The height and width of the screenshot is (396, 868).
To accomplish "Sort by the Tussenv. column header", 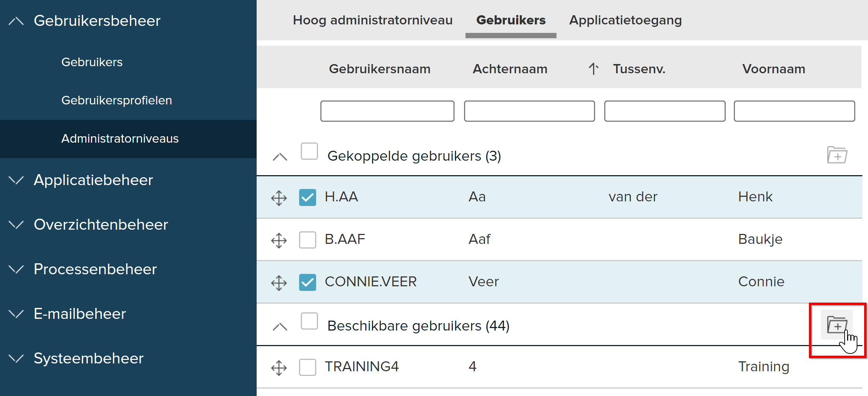I will [x=639, y=69].
